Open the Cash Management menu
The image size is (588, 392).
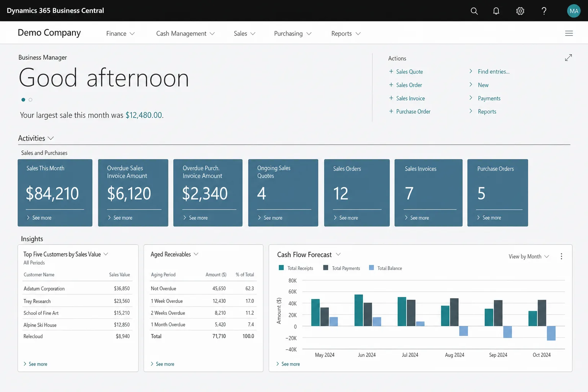click(185, 34)
